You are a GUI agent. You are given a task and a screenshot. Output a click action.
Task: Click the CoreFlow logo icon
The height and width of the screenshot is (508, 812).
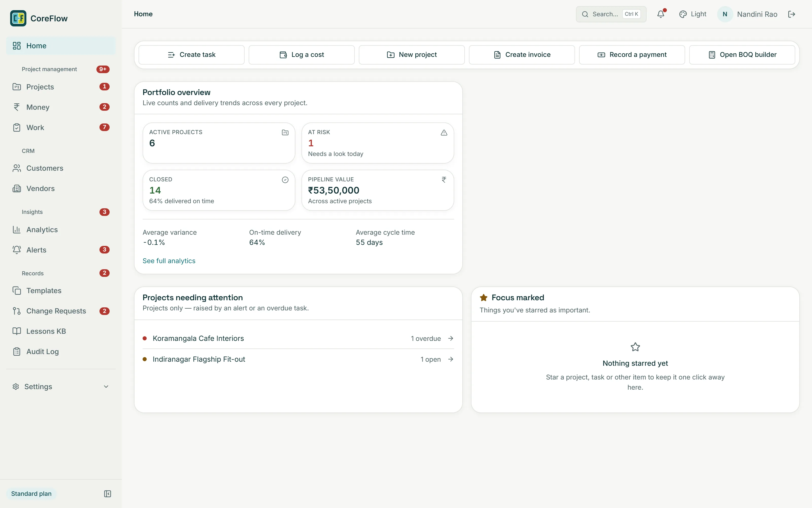[x=18, y=18]
